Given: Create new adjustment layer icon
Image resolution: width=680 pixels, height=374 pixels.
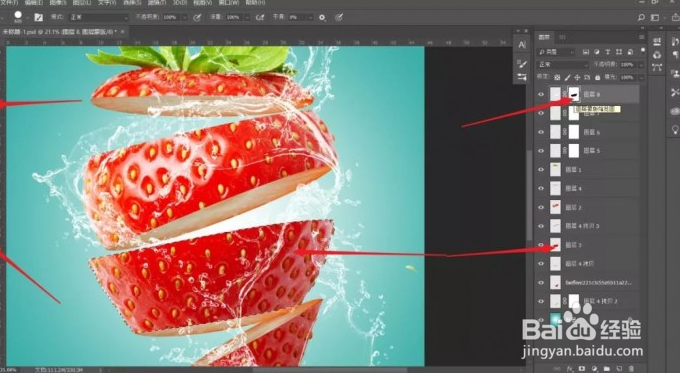Looking at the screenshot, I should pos(595,369).
